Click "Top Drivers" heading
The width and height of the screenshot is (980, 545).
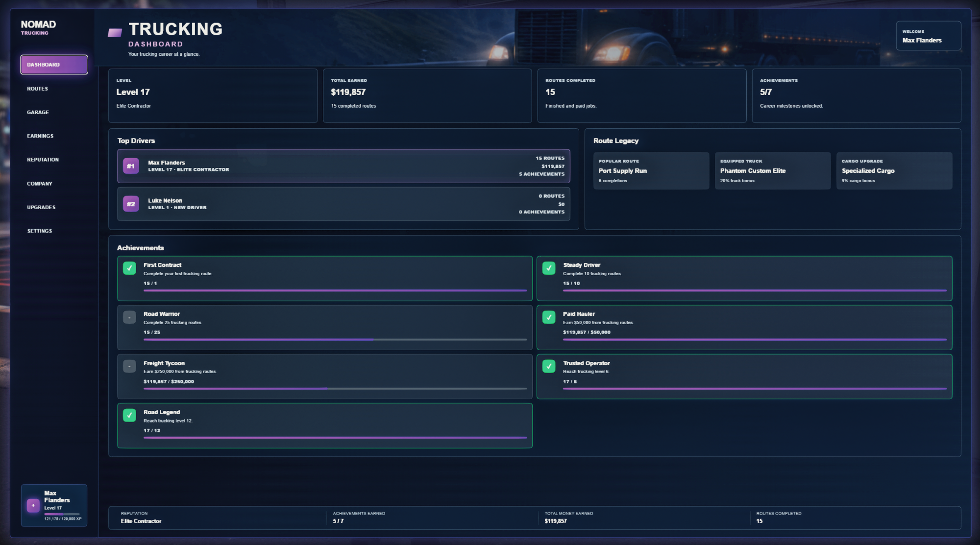click(136, 141)
